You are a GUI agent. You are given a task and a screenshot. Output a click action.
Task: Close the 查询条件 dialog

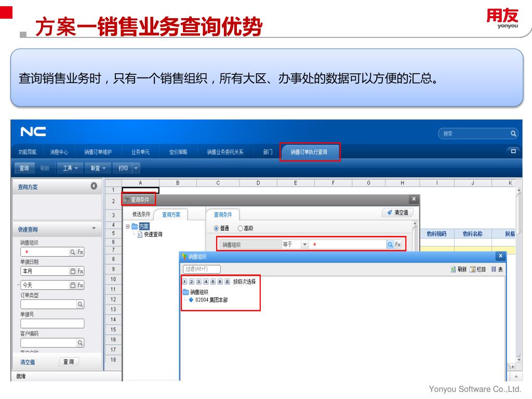click(414, 199)
